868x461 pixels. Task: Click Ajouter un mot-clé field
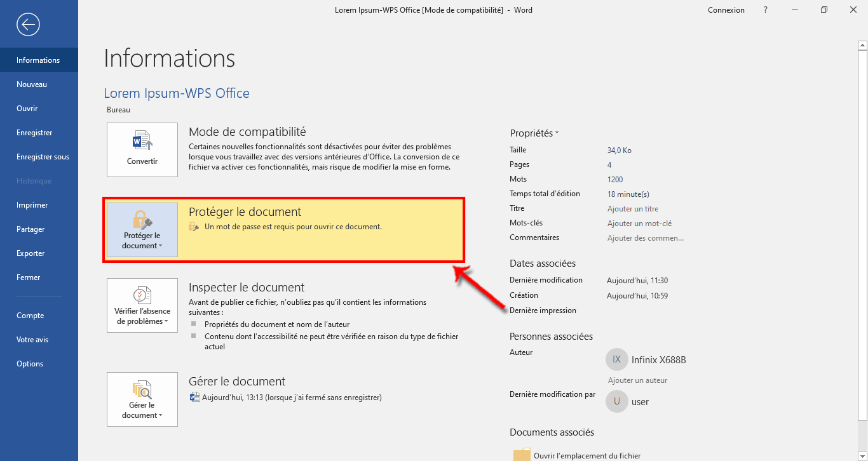639,224
